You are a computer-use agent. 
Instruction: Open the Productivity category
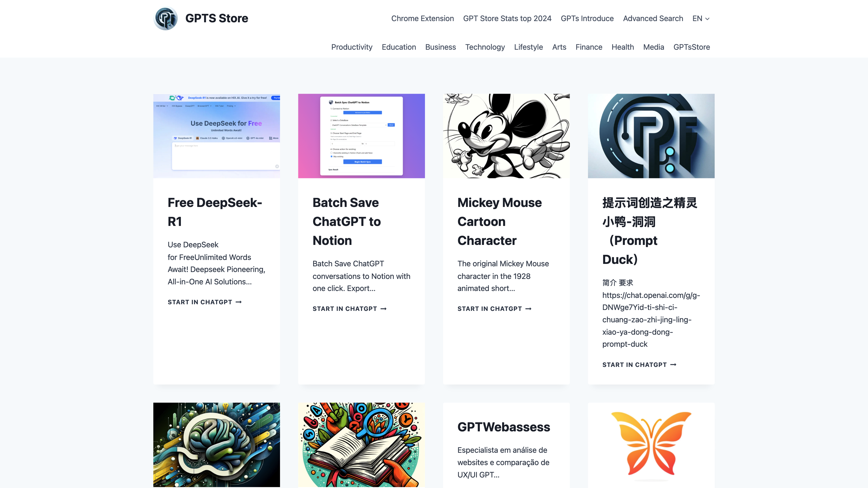351,47
